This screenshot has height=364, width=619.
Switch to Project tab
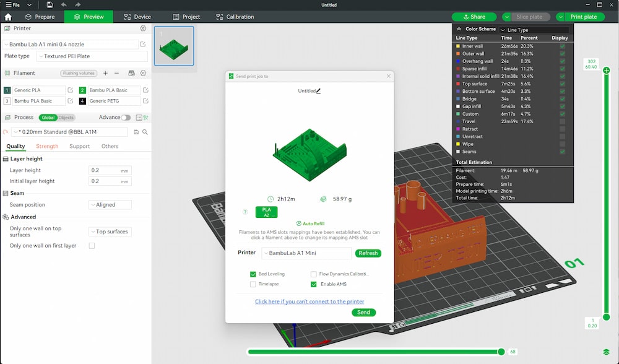[x=186, y=17]
